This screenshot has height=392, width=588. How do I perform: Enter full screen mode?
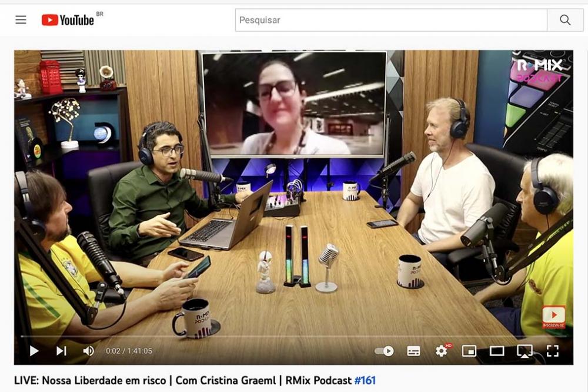tap(552, 351)
